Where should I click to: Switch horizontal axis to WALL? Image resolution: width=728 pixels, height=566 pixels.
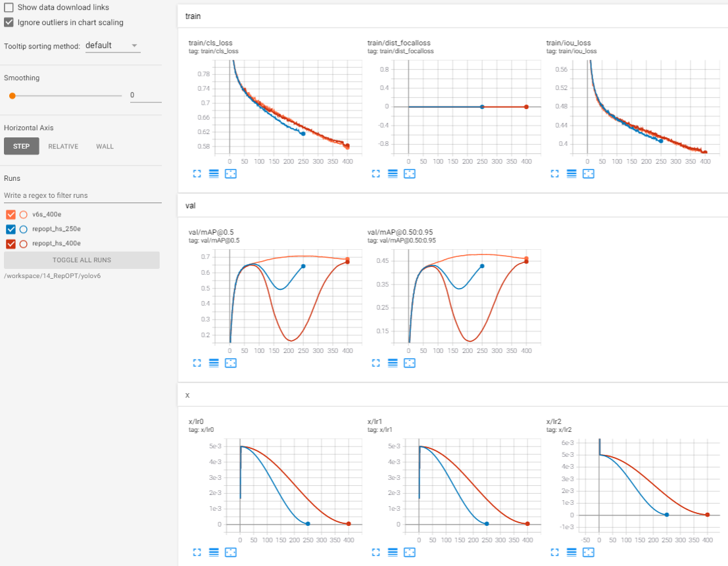105,146
